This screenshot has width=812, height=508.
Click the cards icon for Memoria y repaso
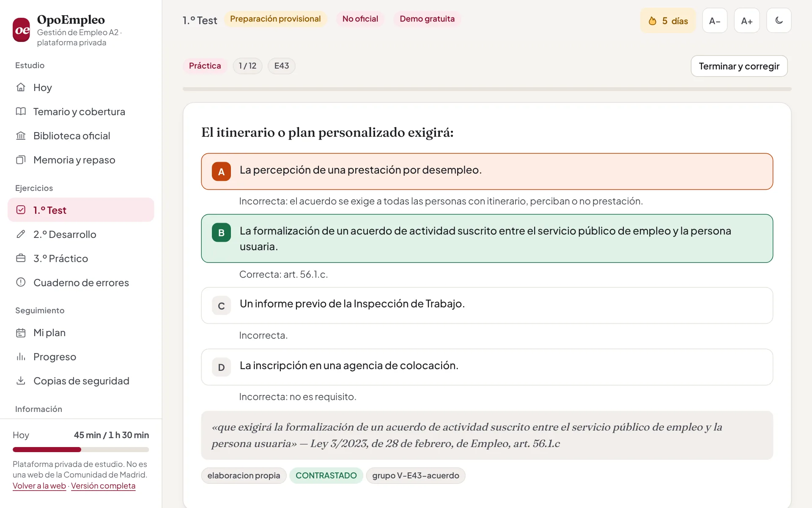tap(21, 160)
